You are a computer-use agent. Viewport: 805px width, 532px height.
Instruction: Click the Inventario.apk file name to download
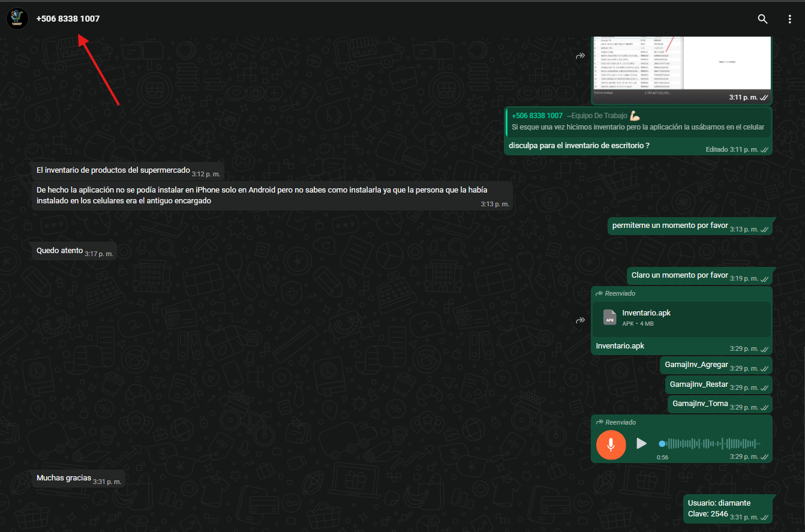click(x=646, y=313)
